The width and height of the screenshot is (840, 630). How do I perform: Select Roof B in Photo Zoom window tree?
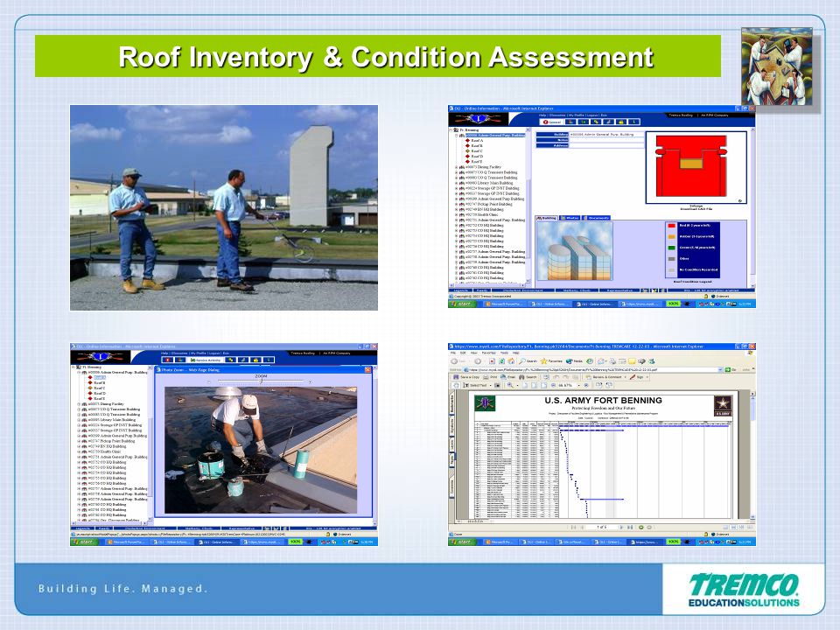click(99, 383)
